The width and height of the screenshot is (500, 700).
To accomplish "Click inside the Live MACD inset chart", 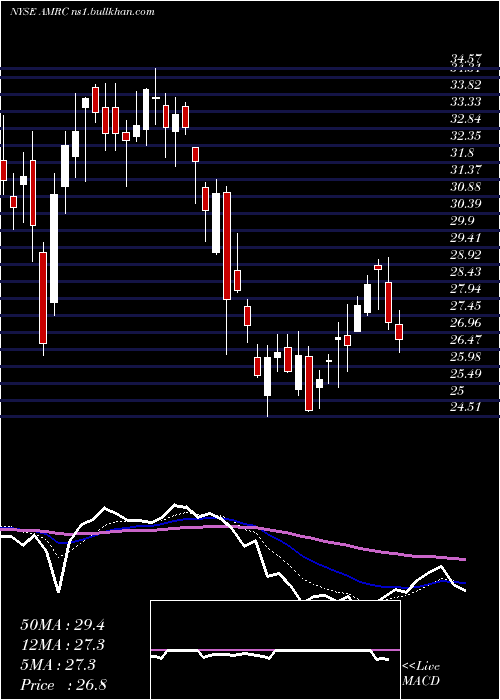I will click(275, 650).
